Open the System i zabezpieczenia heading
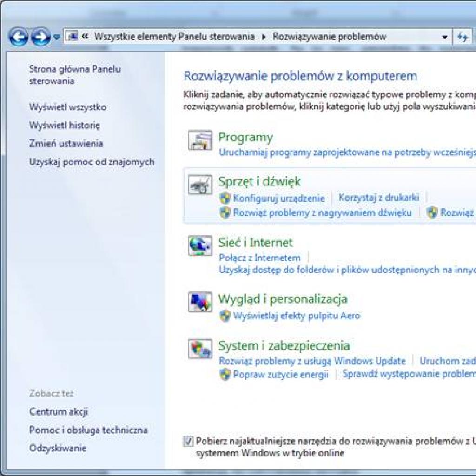 pyautogui.click(x=284, y=346)
